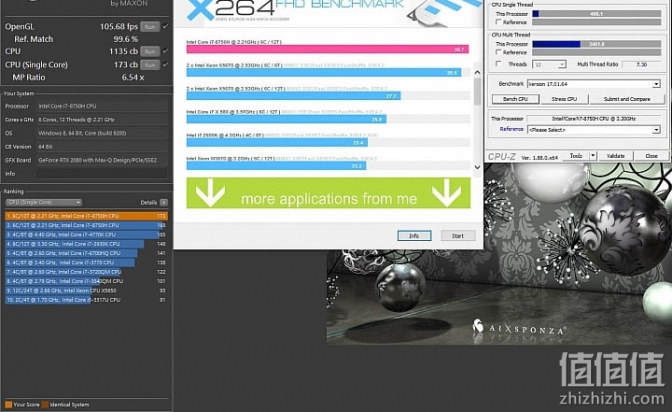
Task: Click the single thread This Processor score bar
Action: point(597,14)
